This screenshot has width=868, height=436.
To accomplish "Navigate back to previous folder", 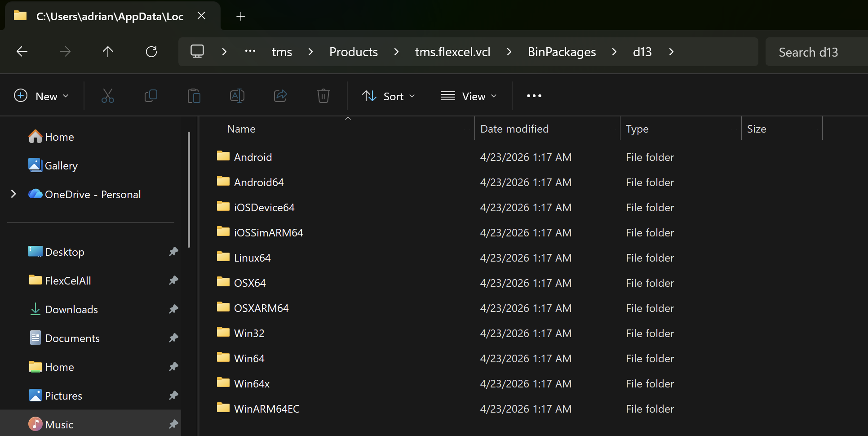I will 22,52.
